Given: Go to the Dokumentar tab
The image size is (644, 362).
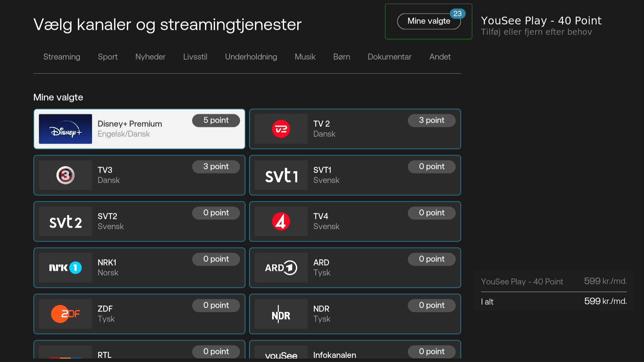Looking at the screenshot, I should click(x=389, y=57).
